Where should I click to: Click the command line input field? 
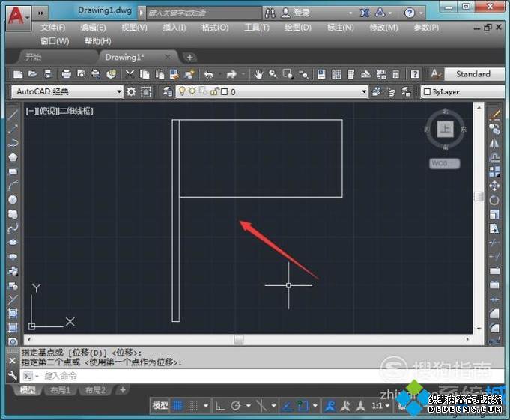(x=262, y=376)
